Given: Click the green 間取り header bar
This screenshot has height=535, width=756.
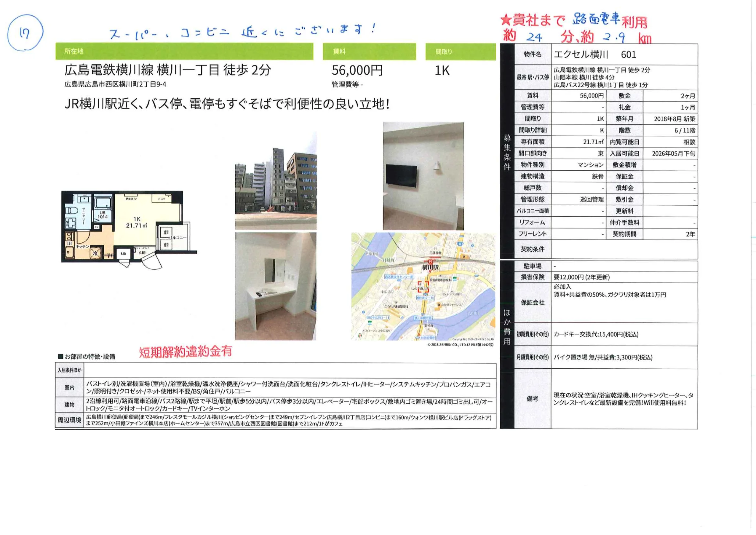Looking at the screenshot, I should (460, 52).
